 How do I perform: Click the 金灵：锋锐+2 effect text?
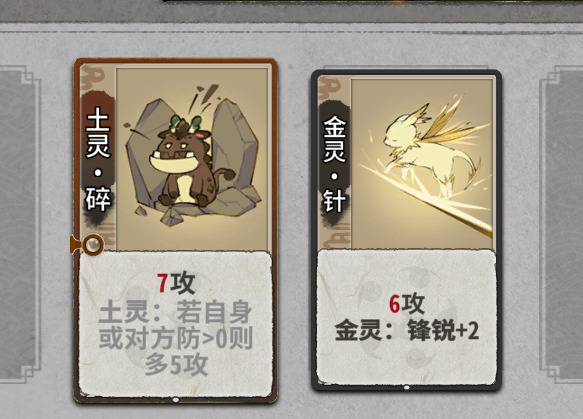(406, 331)
